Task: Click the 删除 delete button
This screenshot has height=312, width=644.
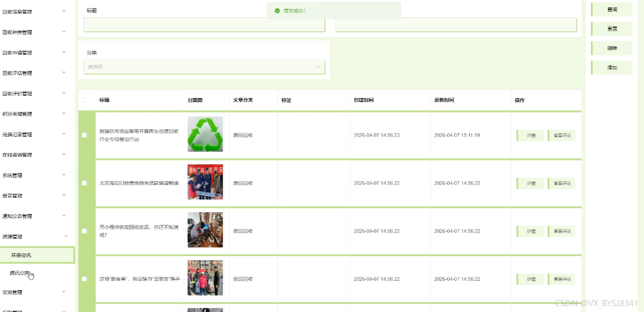Action: [x=612, y=48]
